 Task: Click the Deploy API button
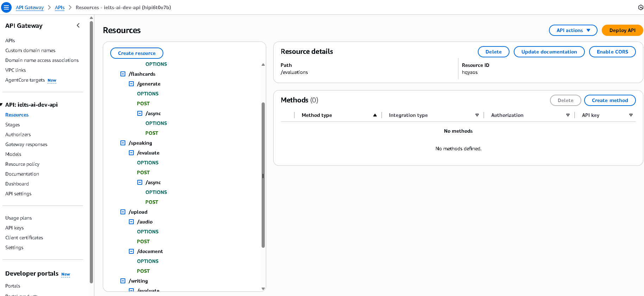622,30
